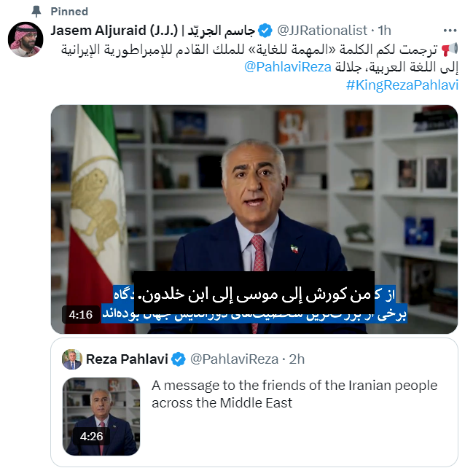Open the three-dot more options menu
Image resolution: width=473 pixels, height=476 pixels.
450,31
